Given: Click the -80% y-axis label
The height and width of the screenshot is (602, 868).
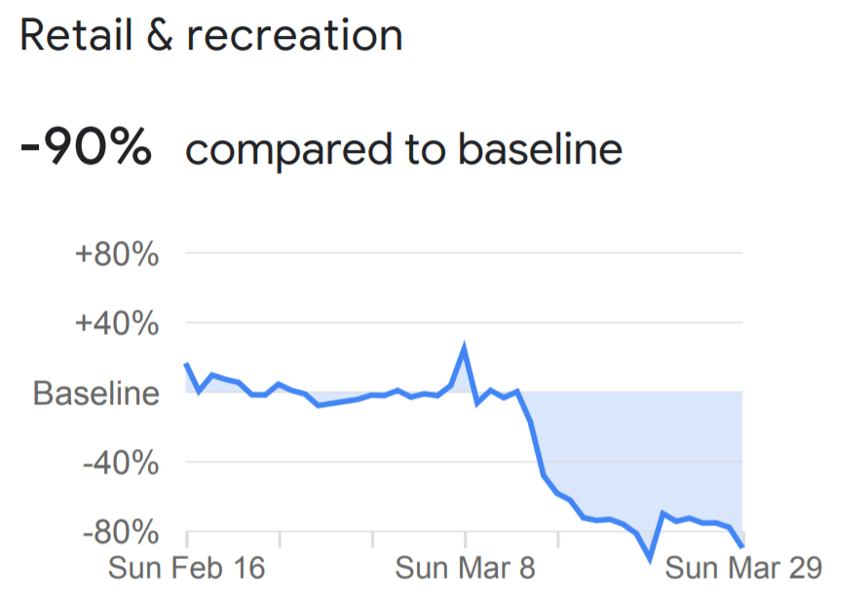Looking at the screenshot, I should pos(120,532).
